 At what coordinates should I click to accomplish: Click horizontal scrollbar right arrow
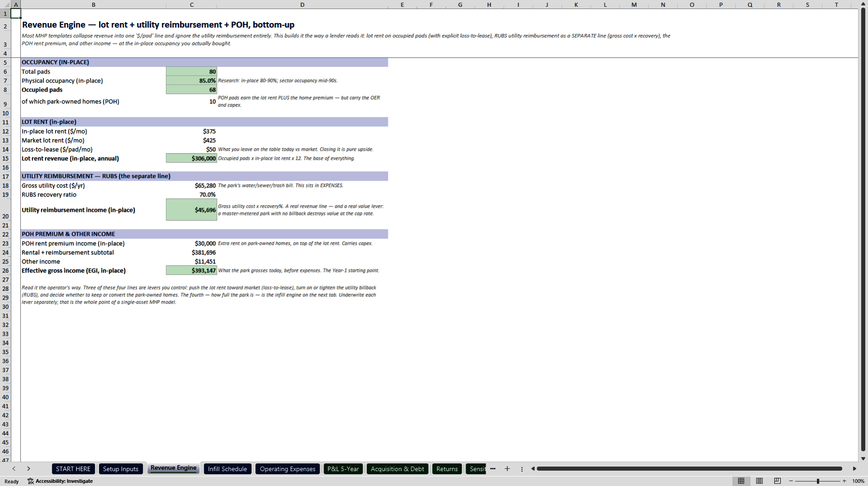point(854,469)
